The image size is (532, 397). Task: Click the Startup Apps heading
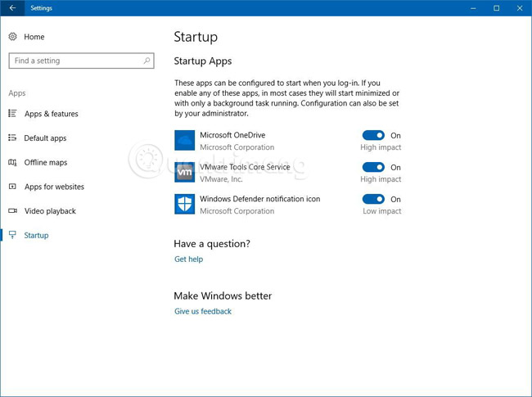[x=202, y=61]
